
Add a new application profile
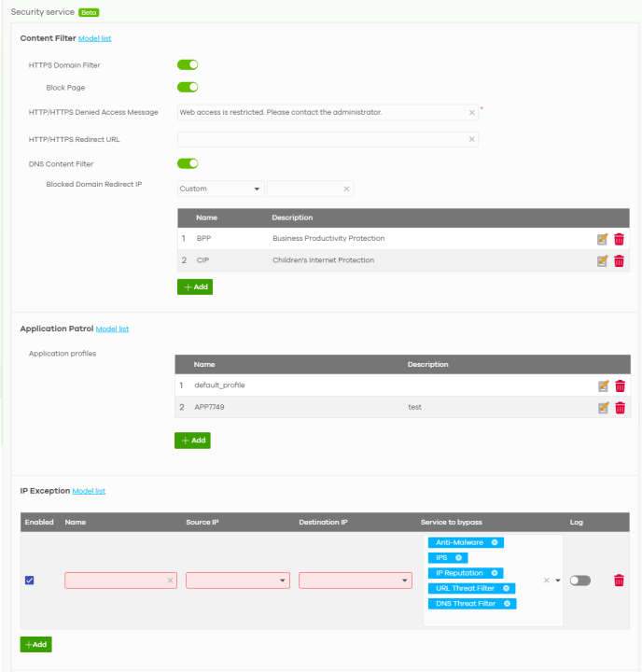[x=192, y=441]
